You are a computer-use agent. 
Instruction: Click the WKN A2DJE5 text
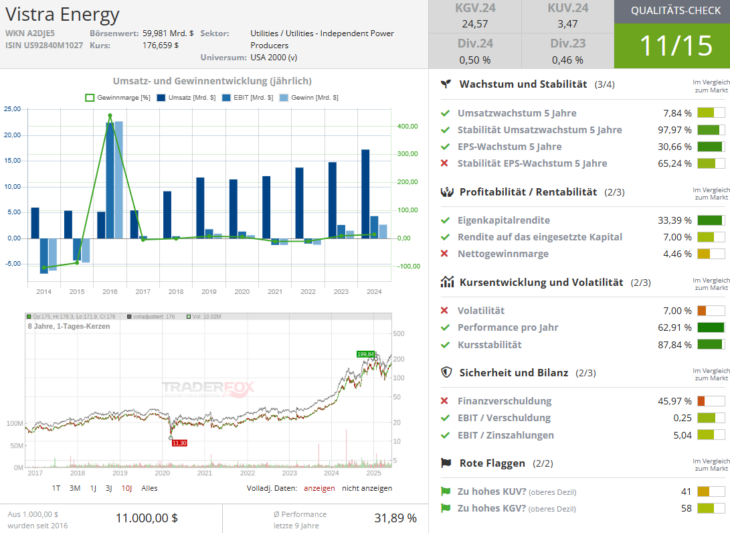[x=30, y=33]
